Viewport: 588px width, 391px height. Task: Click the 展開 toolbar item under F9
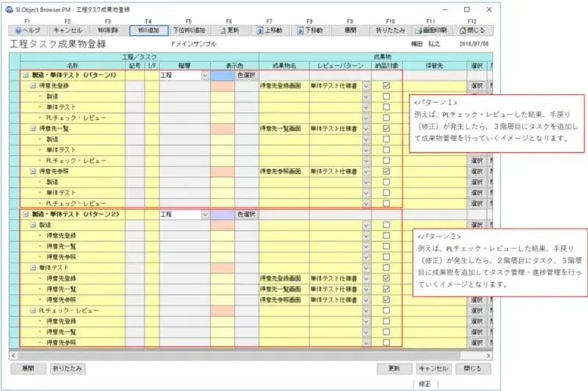350,31
